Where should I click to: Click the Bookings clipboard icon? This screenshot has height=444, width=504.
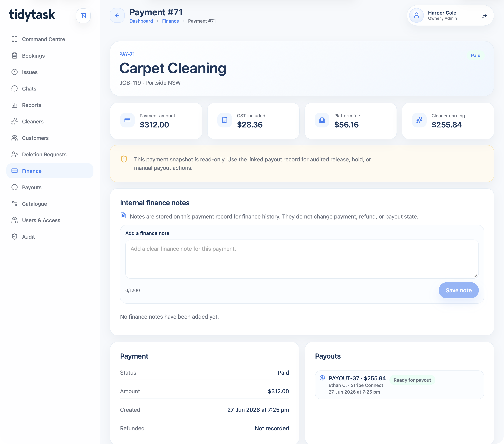pos(15,56)
